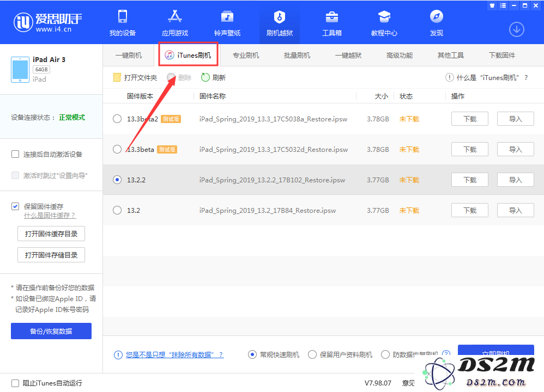544x392 pixels.
Task: Click the 打开文件夹 folder icon
Action: point(117,77)
